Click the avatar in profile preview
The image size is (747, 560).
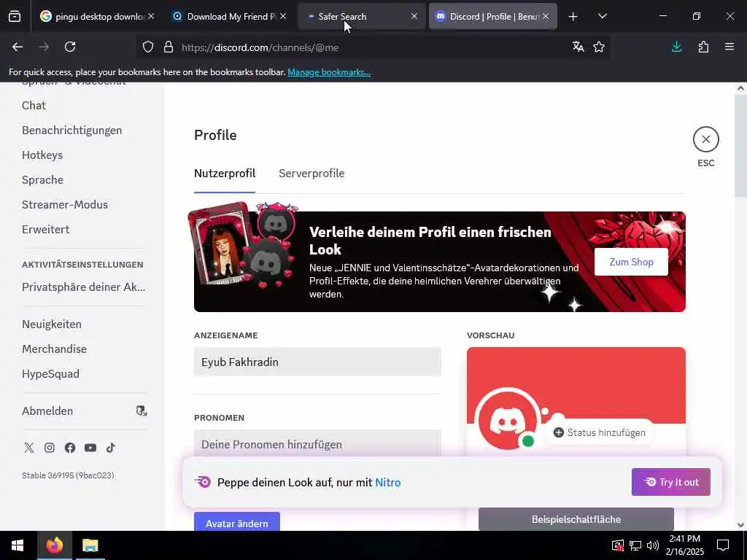pyautogui.click(x=508, y=421)
